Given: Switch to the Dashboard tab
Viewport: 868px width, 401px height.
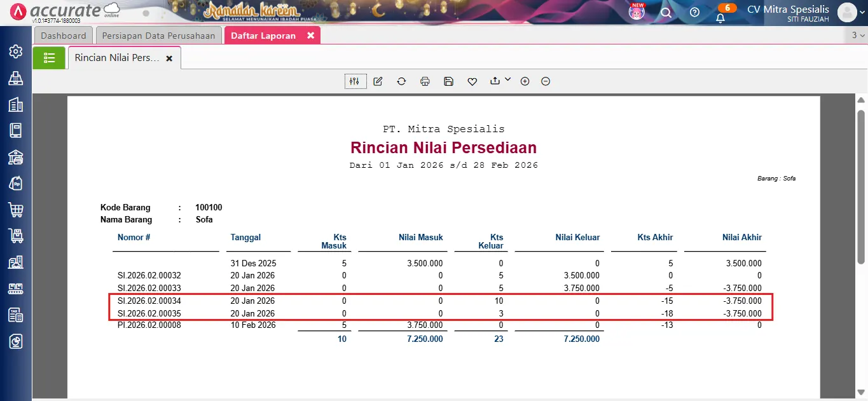Looking at the screenshot, I should pos(63,36).
